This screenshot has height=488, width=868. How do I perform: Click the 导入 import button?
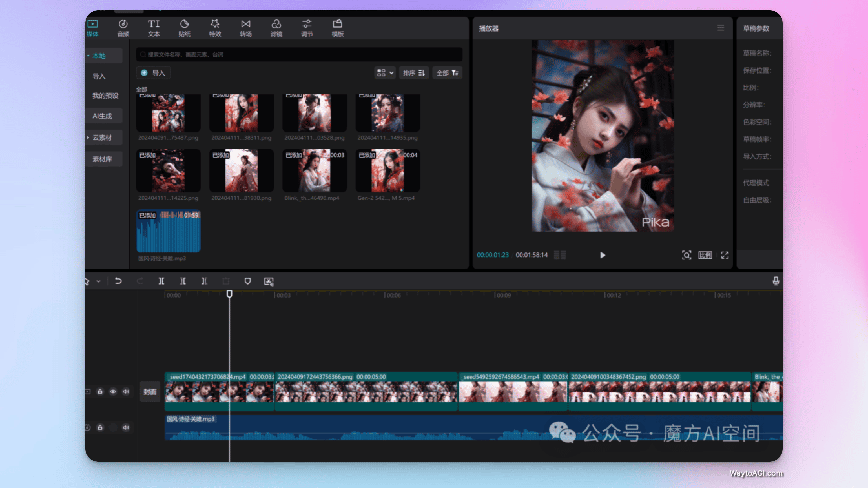click(153, 73)
